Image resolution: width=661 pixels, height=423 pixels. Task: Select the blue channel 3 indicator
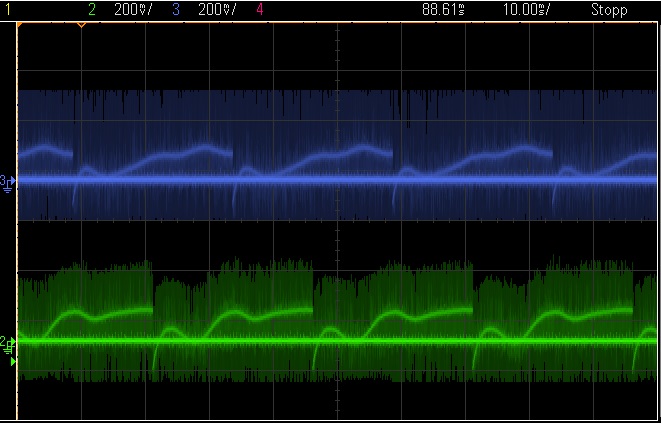(176, 9)
